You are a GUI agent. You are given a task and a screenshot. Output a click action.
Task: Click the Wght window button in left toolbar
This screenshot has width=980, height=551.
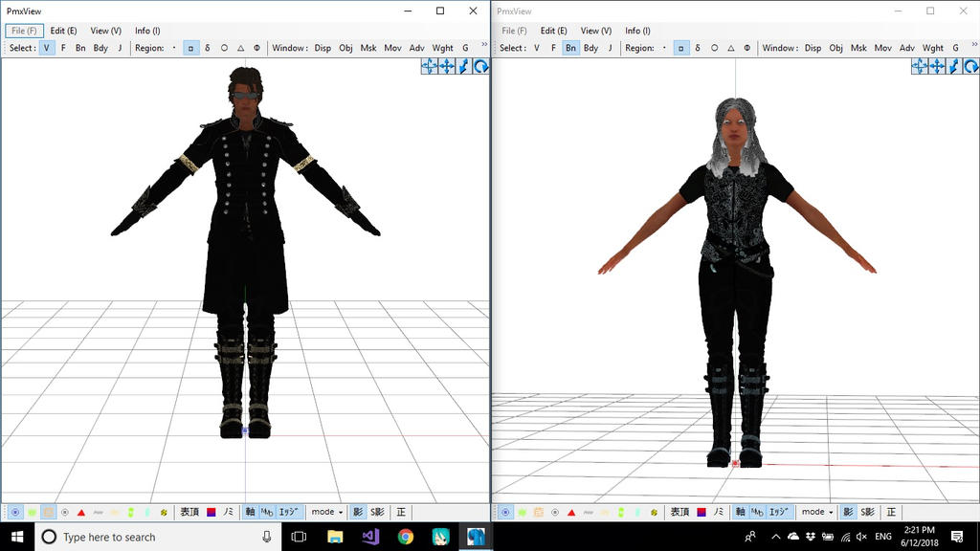click(442, 48)
